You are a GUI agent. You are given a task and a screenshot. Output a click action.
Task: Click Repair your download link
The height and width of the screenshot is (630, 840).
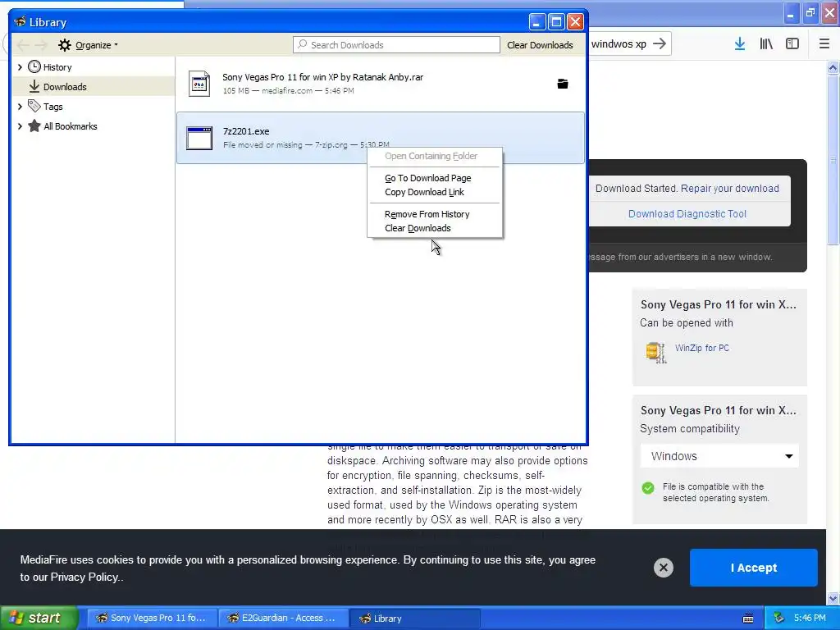click(729, 189)
